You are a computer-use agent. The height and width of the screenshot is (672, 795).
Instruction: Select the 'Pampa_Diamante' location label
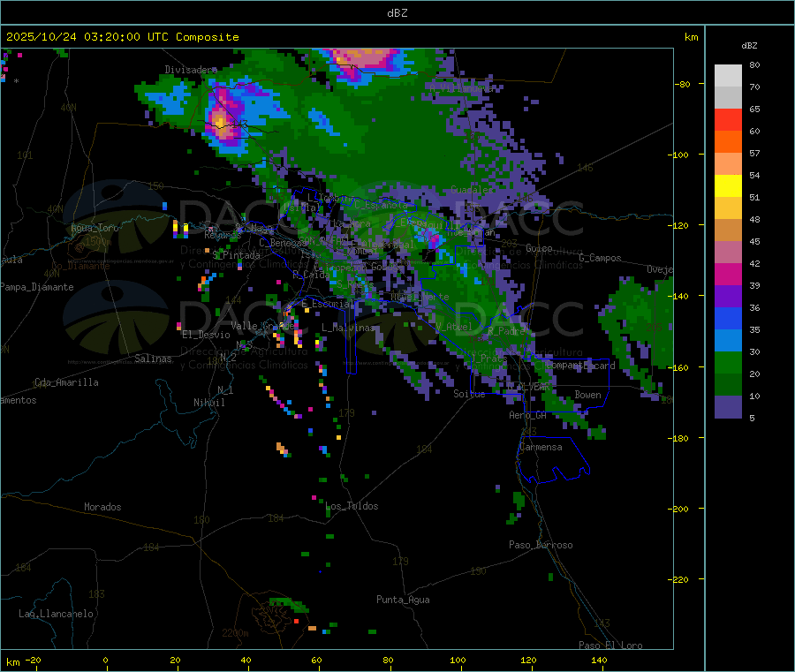tap(36, 287)
